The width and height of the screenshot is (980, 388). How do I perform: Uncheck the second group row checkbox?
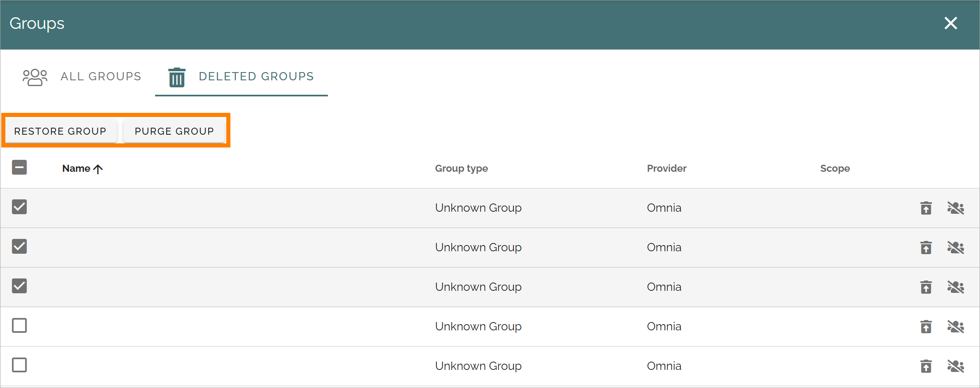pyautogui.click(x=19, y=246)
